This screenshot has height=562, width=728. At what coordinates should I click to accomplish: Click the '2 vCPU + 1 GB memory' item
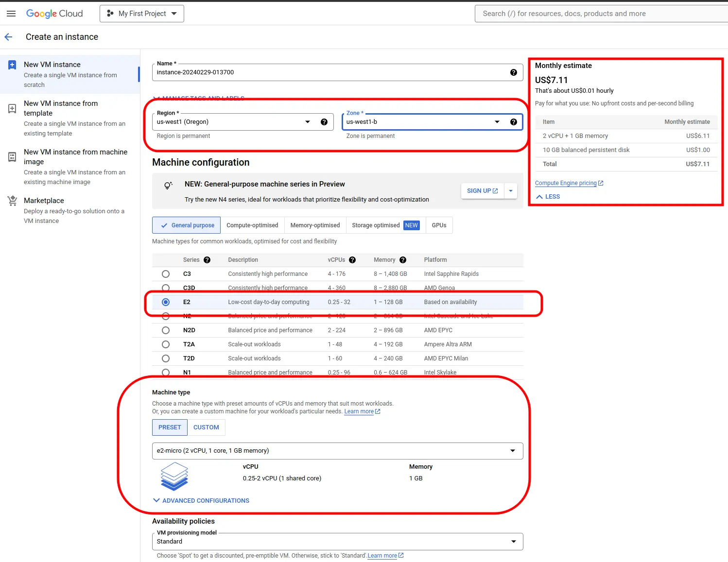(x=575, y=136)
